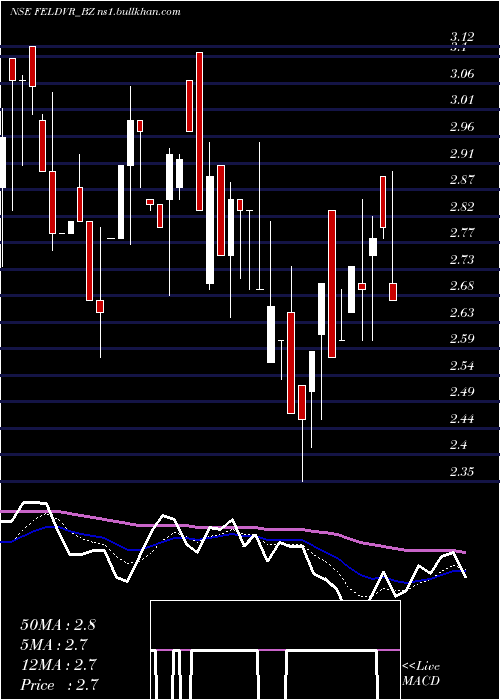Click the 2.82 price axis label

coord(462,207)
